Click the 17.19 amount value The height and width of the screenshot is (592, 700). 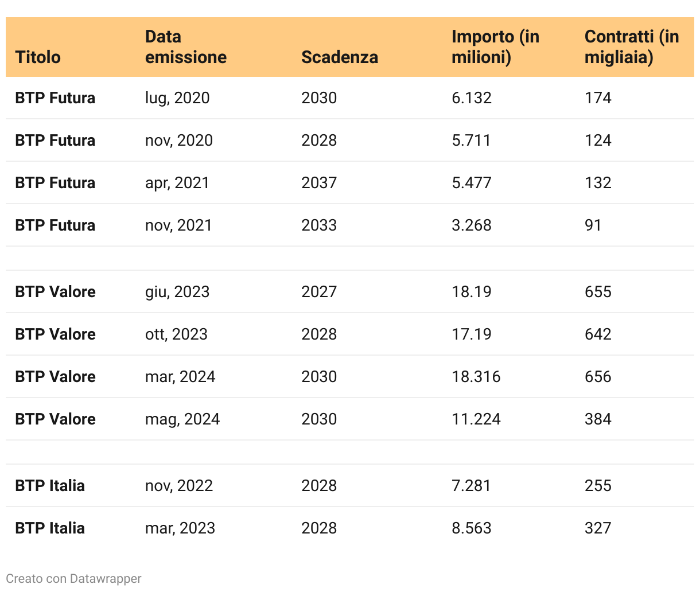coord(471,334)
